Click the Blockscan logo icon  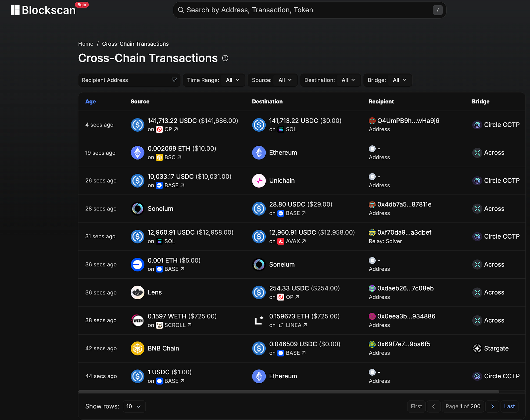pyautogui.click(x=15, y=10)
